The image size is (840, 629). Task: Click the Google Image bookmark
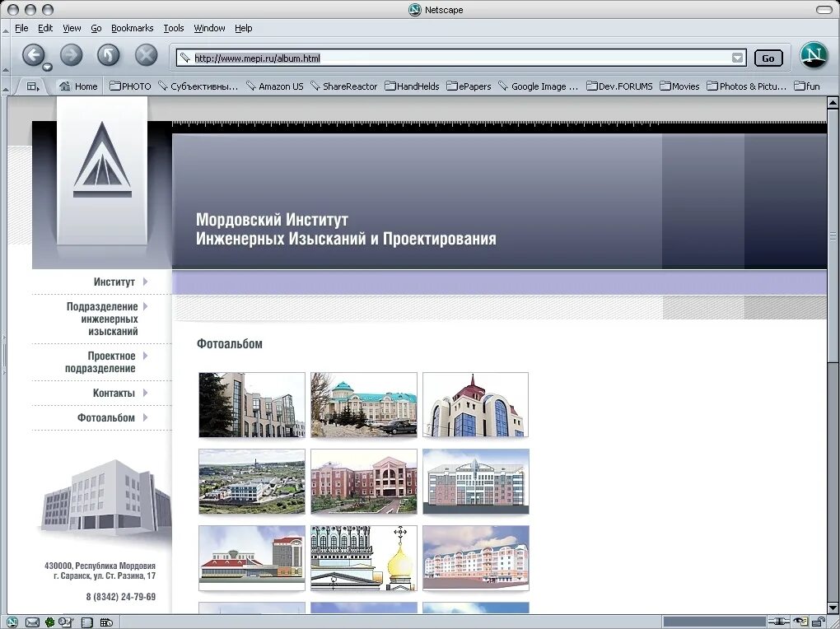coord(539,86)
